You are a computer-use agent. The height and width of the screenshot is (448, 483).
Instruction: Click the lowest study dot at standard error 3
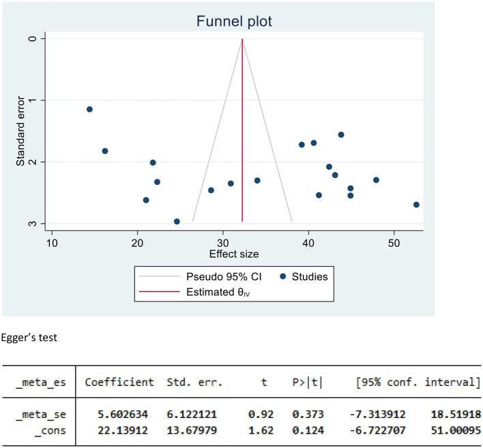(177, 222)
